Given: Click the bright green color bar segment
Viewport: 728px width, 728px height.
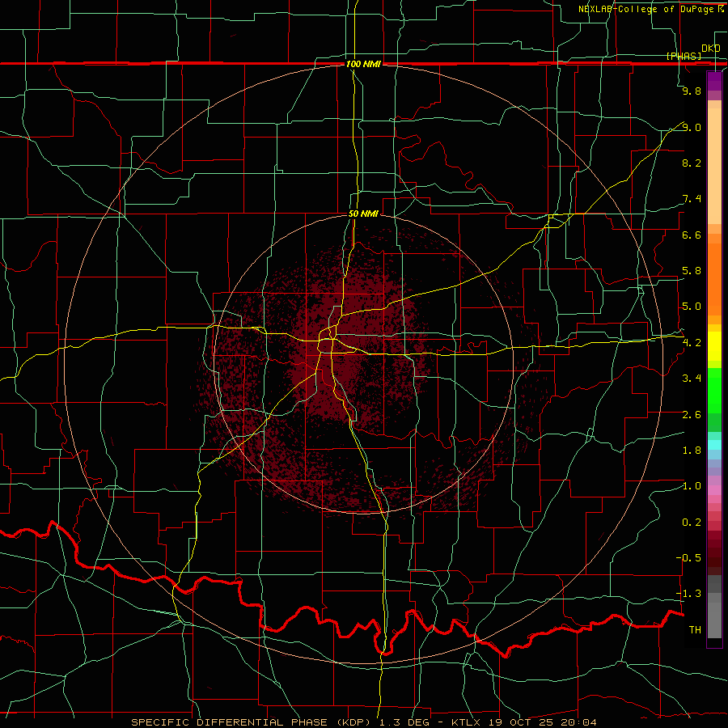Looking at the screenshot, I should click(714, 391).
